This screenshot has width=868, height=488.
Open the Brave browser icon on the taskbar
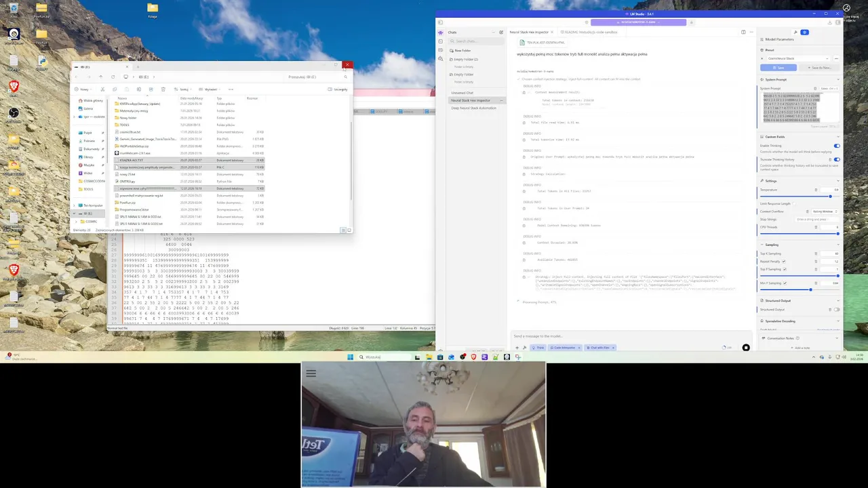coord(473,357)
